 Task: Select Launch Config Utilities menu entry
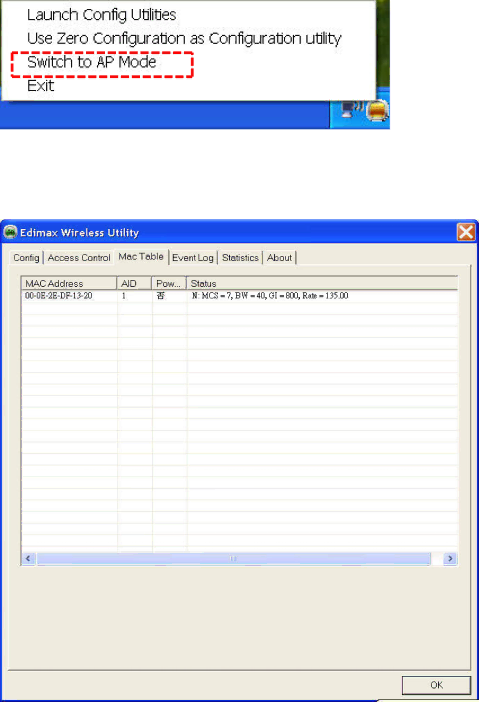pos(102,15)
